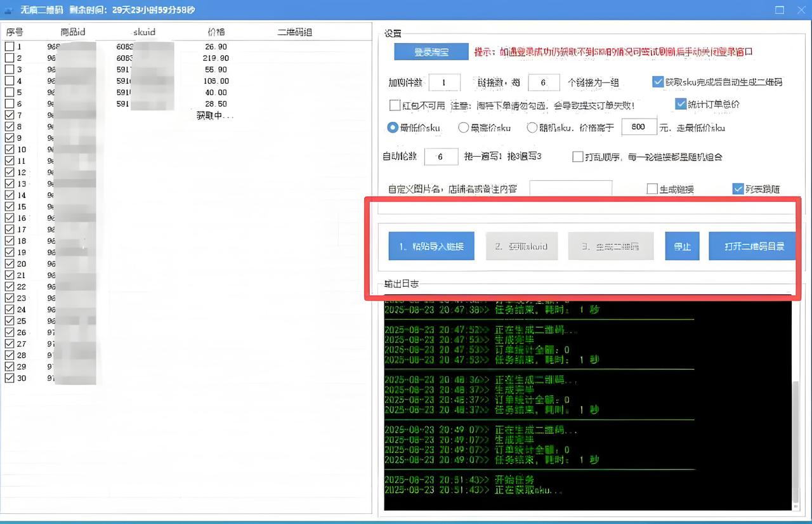Check the checkbox for row 1
Screen dimensions: 812x524
(x=10, y=47)
